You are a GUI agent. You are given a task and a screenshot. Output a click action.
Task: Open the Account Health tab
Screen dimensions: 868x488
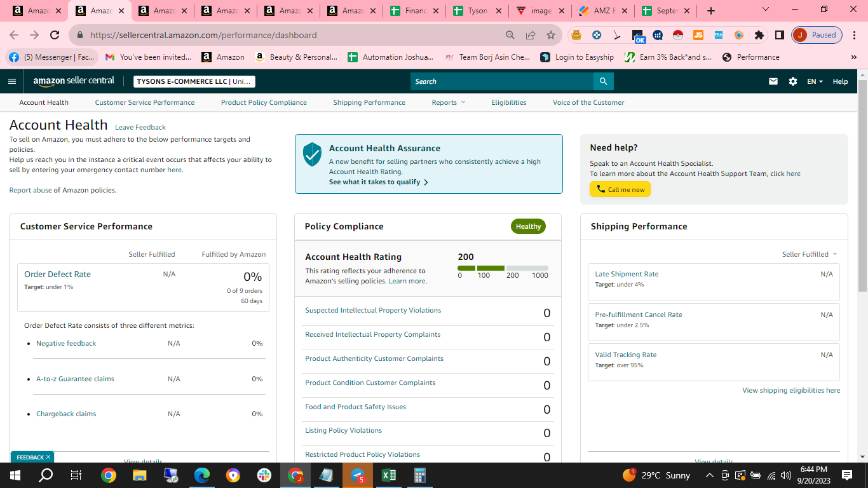point(44,102)
